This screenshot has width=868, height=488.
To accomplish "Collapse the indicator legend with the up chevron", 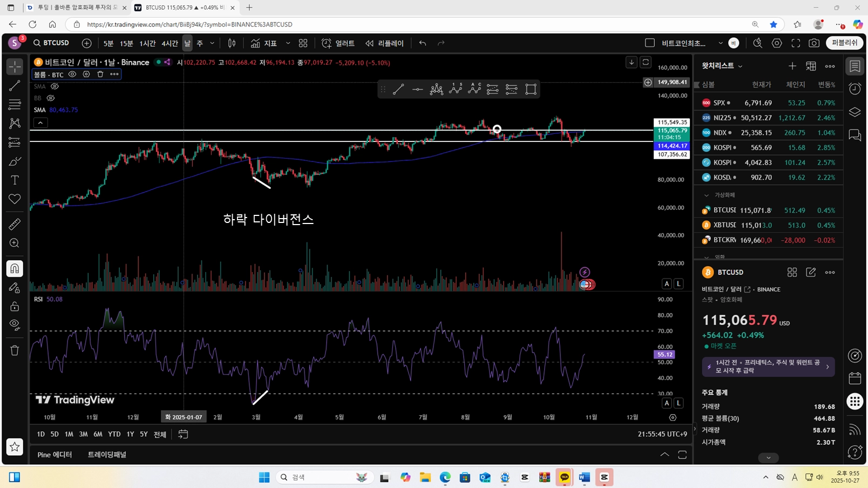I will point(40,123).
